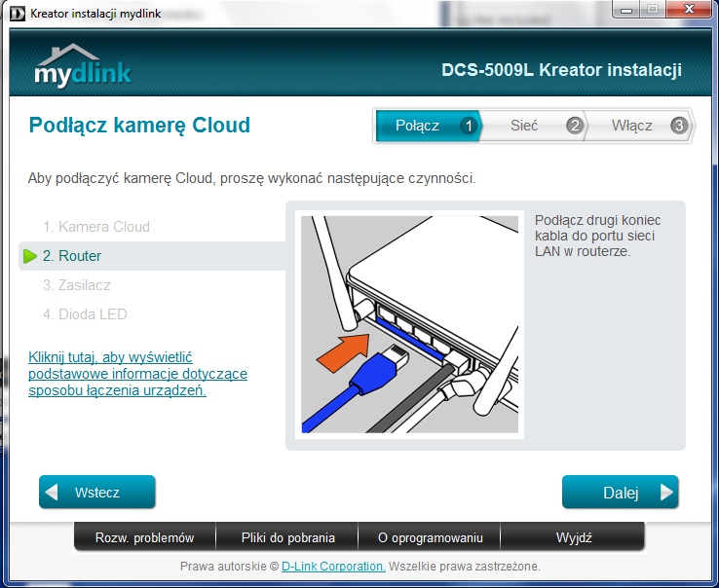719x588 pixels.
Task: Open Rozw. problemów troubleshooting
Action: click(144, 537)
